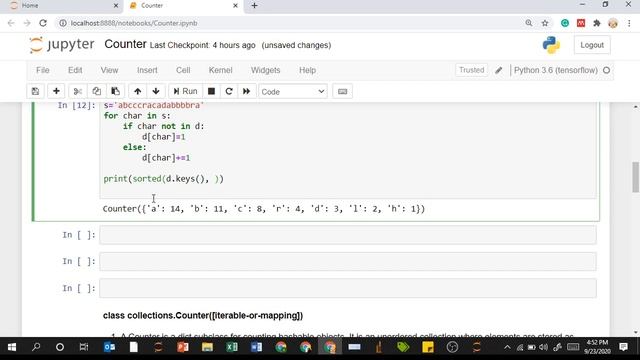This screenshot has width=640, height=360.
Task: Click inside the first empty code cell
Action: (x=348, y=235)
